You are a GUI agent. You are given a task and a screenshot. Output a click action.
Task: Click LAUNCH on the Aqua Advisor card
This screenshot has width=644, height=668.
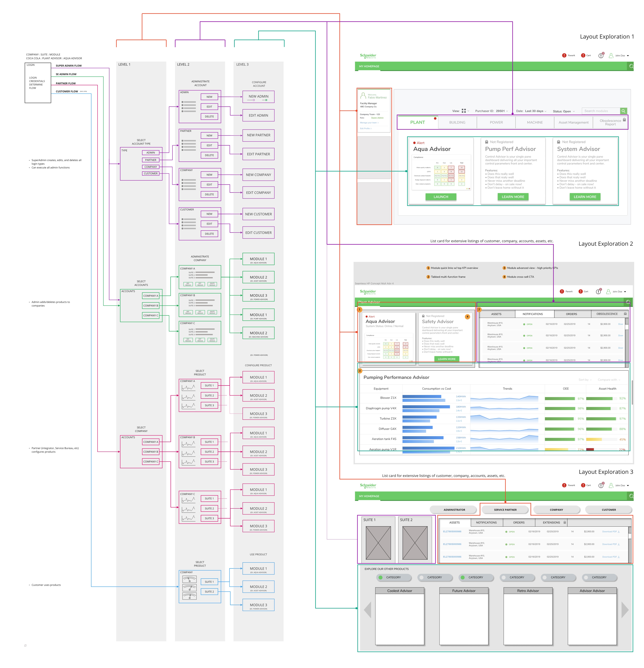[441, 197]
